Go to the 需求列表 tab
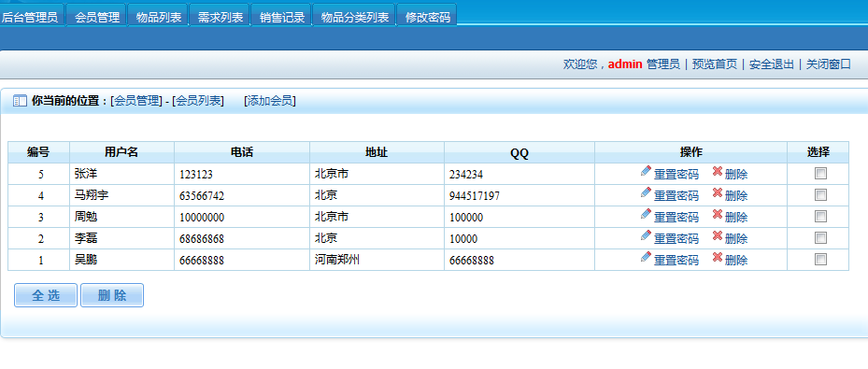This screenshot has height=369, width=868. 221,15
